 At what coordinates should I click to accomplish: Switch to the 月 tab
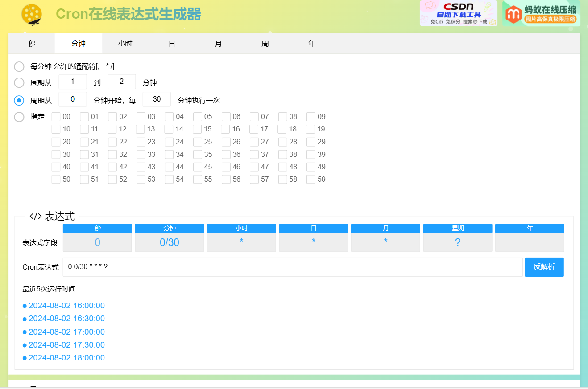point(219,44)
